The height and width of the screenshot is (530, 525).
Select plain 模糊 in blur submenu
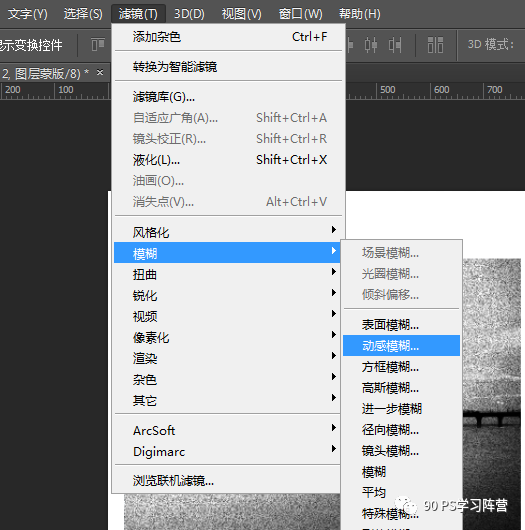point(401,471)
